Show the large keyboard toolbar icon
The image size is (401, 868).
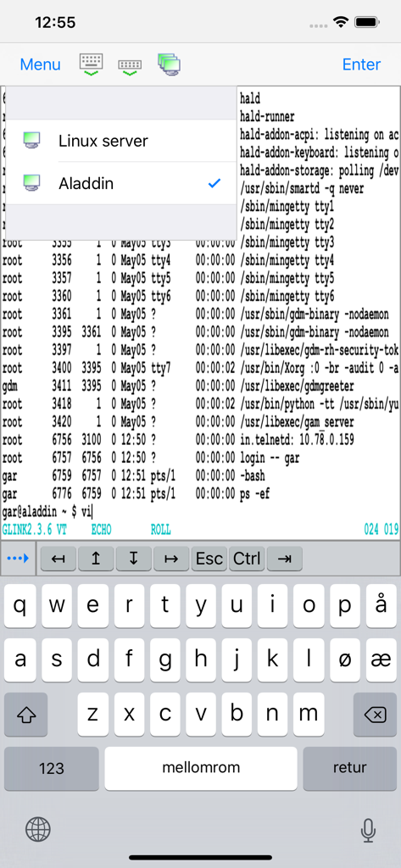pyautogui.click(x=91, y=64)
